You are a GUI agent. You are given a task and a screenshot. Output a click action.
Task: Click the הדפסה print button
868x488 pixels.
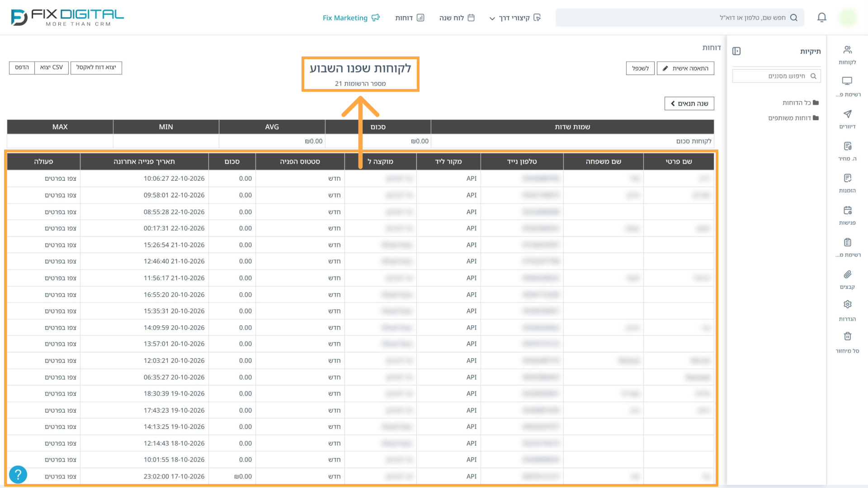click(x=22, y=67)
